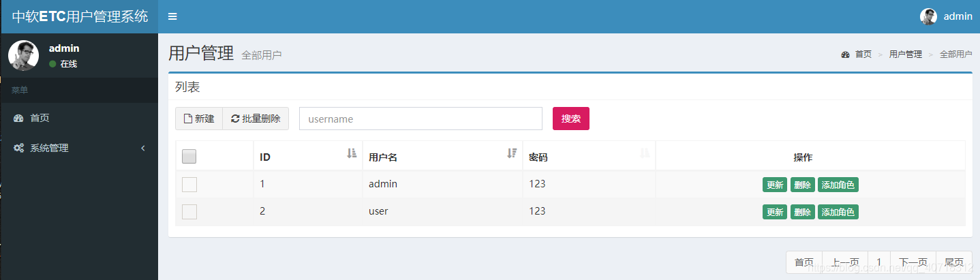Click 更新 in the user row

(775, 212)
